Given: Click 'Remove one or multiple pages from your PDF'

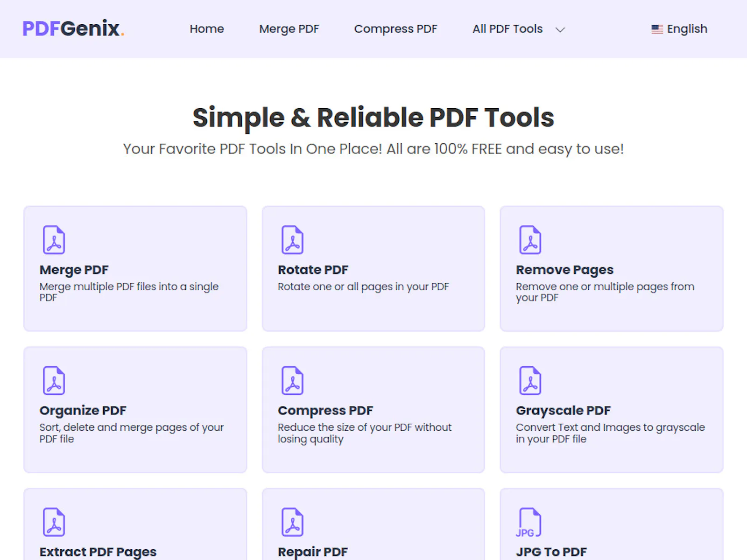Looking at the screenshot, I should [x=605, y=292].
